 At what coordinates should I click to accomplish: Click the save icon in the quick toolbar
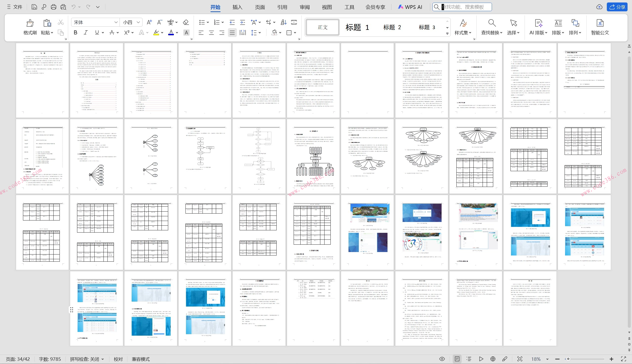34,7
